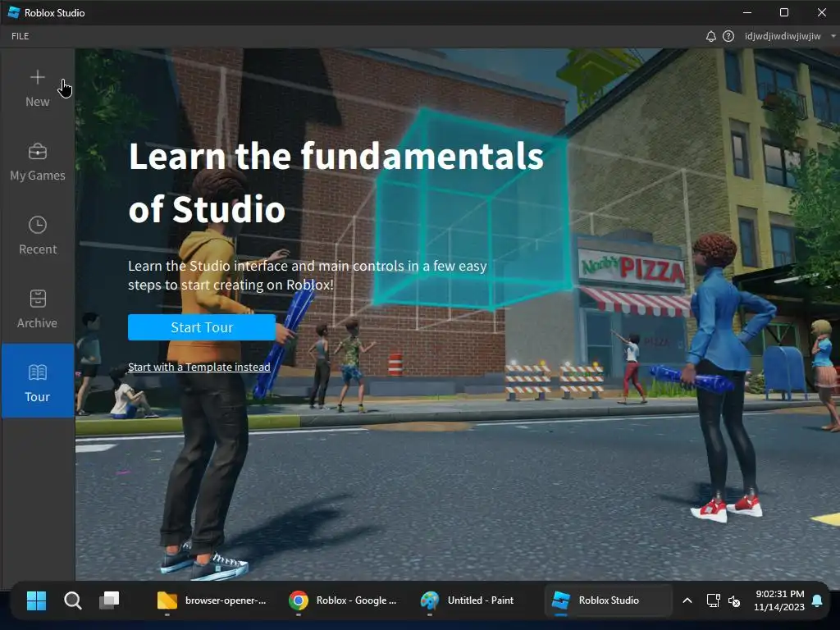Screen dimensions: 840x630
Task: Minimize the Roblox Studio window
Action: click(x=747, y=12)
